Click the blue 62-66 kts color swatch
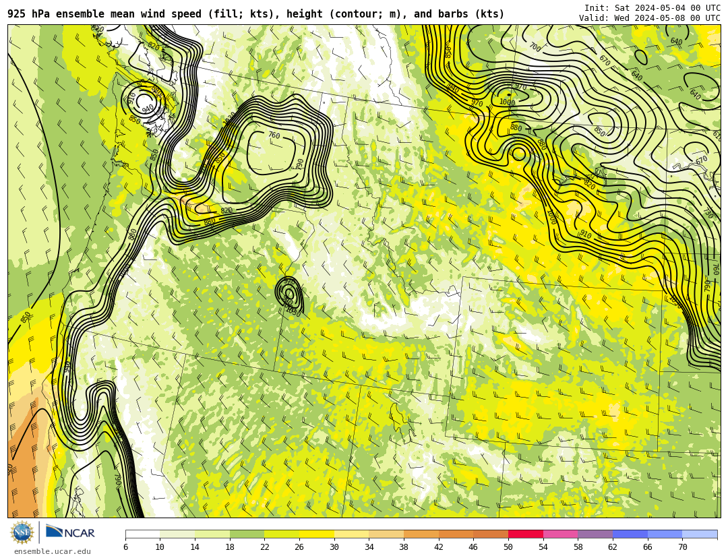 pyautogui.click(x=630, y=534)
